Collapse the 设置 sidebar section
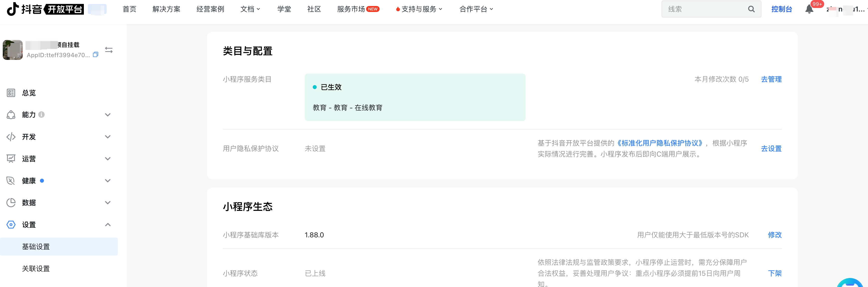 click(x=59, y=225)
